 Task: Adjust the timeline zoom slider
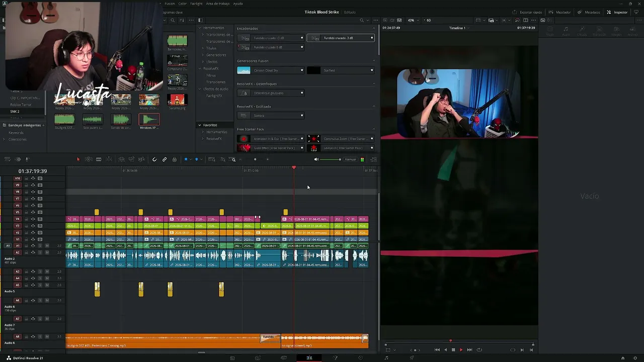[255, 159]
